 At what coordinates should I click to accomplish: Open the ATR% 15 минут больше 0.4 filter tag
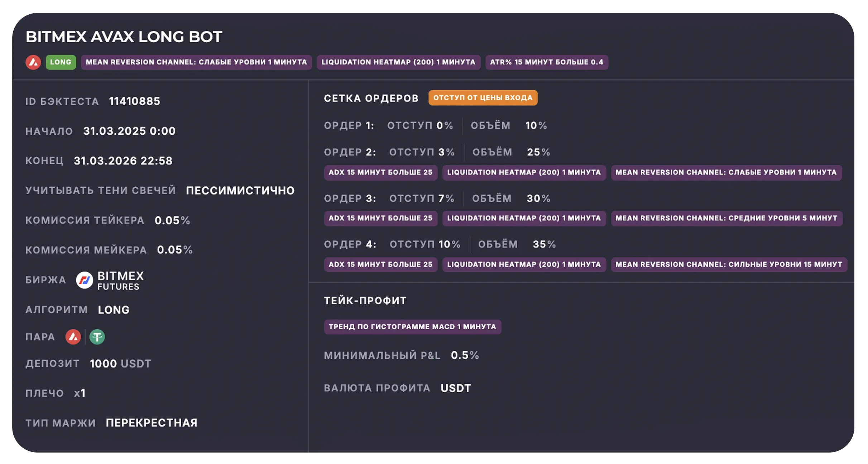tap(547, 62)
